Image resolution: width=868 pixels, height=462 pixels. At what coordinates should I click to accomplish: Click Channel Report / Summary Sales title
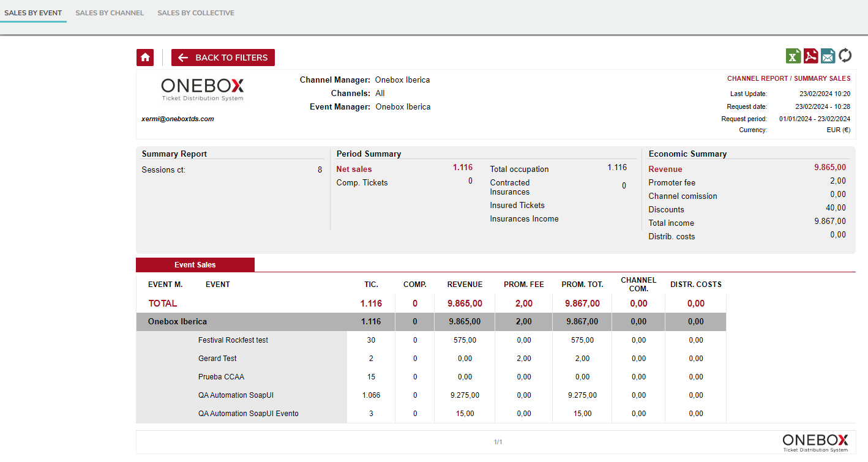[788, 79]
